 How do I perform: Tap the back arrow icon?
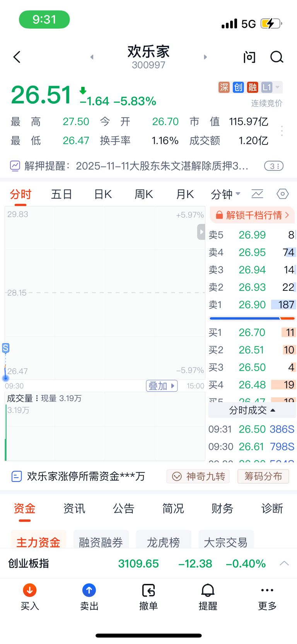coord(17,57)
